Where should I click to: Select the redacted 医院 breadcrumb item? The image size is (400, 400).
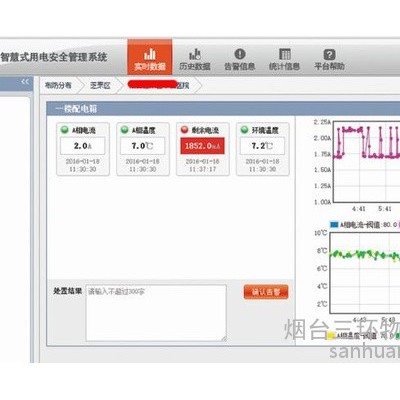158,85
